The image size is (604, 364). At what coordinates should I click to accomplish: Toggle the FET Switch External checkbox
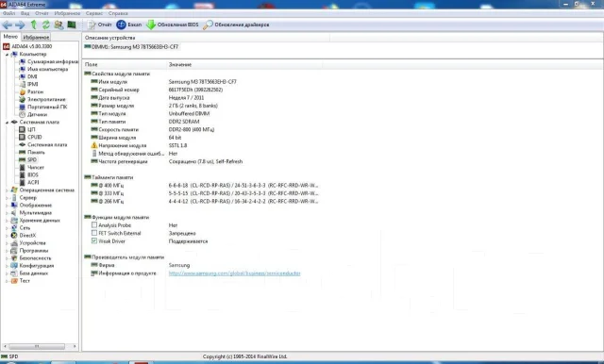tap(94, 233)
